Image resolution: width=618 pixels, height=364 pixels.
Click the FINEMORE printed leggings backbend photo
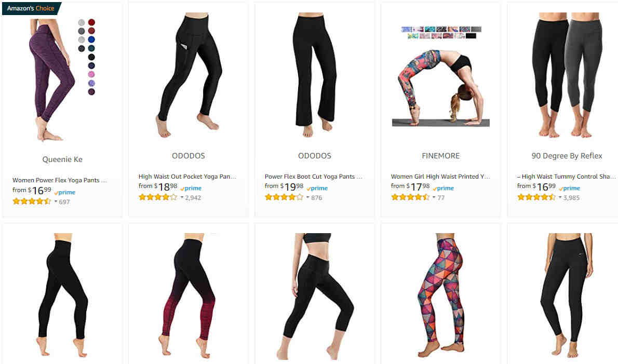(440, 87)
